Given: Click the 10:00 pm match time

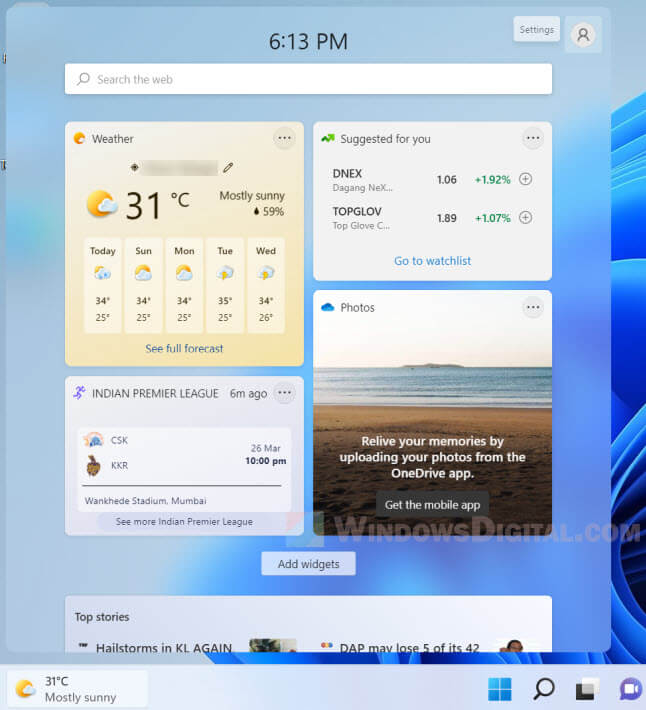Looking at the screenshot, I should (266, 461).
